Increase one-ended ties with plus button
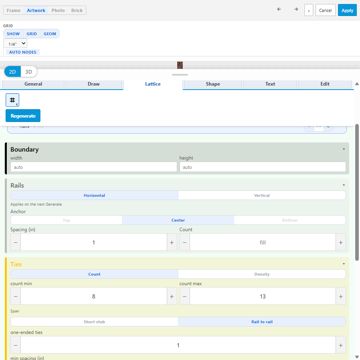 [340, 345]
